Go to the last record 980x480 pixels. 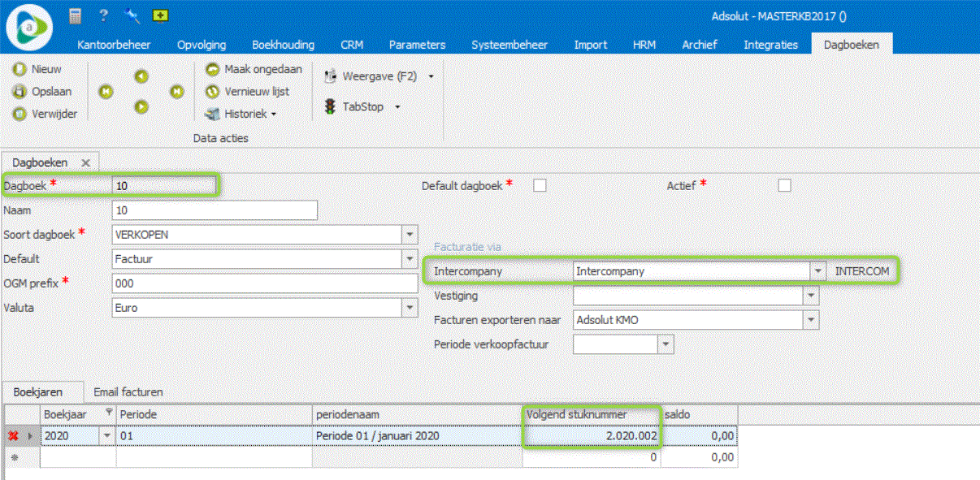tap(176, 92)
